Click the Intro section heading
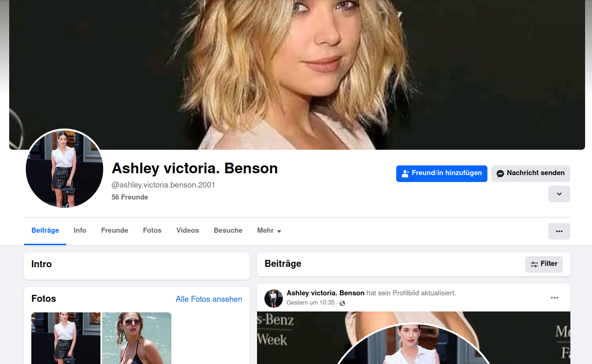Screen dimensions: 592x364 [41, 264]
